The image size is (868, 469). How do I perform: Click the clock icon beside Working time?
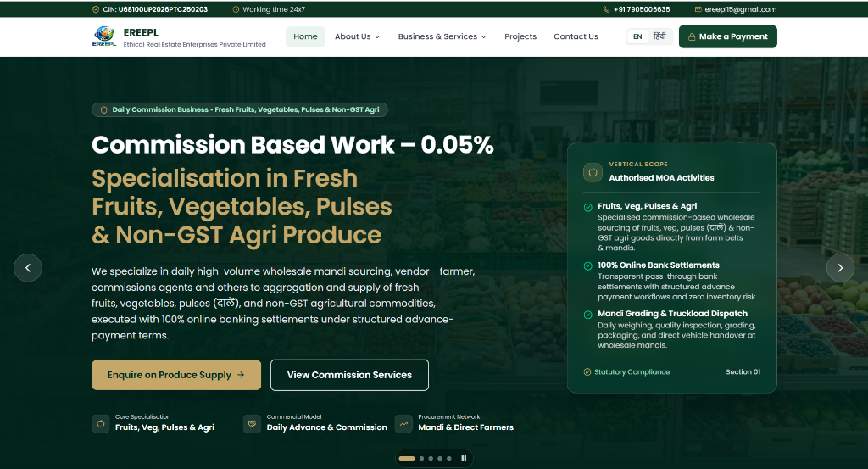pyautogui.click(x=236, y=9)
